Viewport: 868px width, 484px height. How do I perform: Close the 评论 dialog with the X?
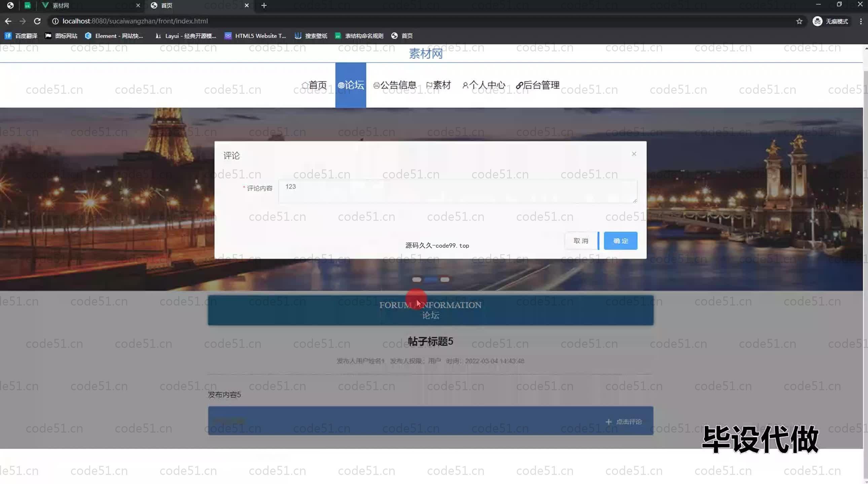tap(634, 154)
